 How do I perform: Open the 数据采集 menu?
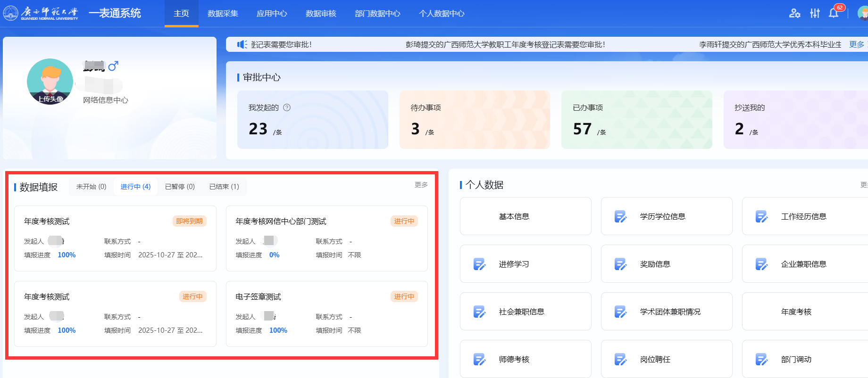(223, 14)
